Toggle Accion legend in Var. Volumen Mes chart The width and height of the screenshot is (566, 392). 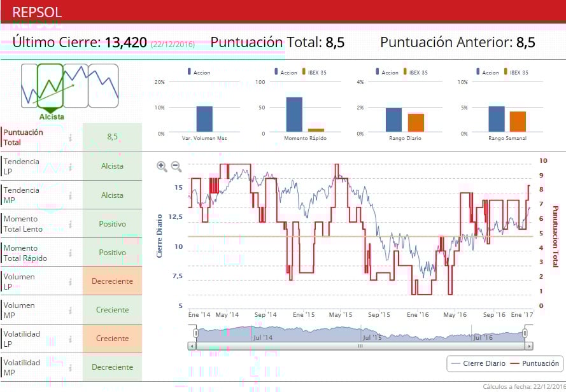199,72
